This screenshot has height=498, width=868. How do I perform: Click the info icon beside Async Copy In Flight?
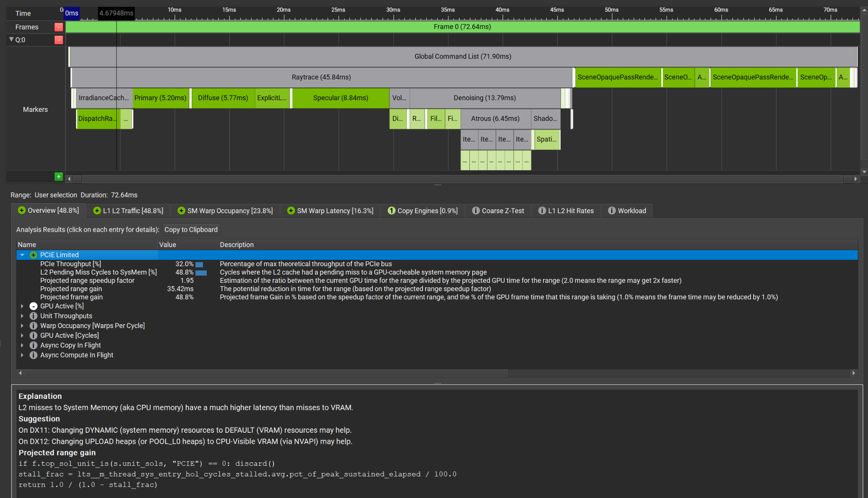coord(33,345)
